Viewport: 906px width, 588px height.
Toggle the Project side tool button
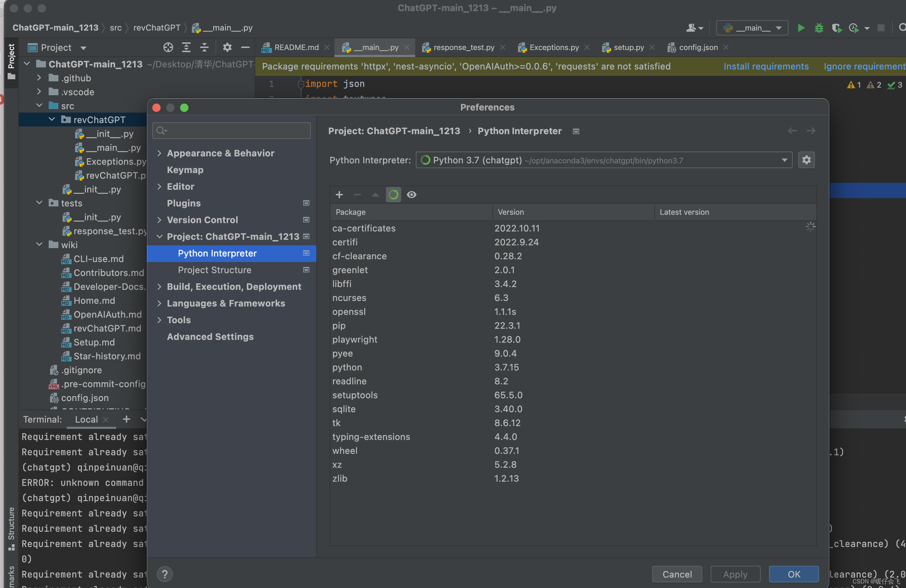point(11,62)
